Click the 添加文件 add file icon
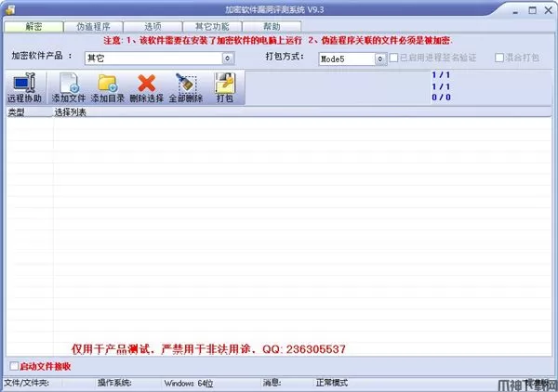Viewport: 558px width, 392px height. tap(69, 88)
